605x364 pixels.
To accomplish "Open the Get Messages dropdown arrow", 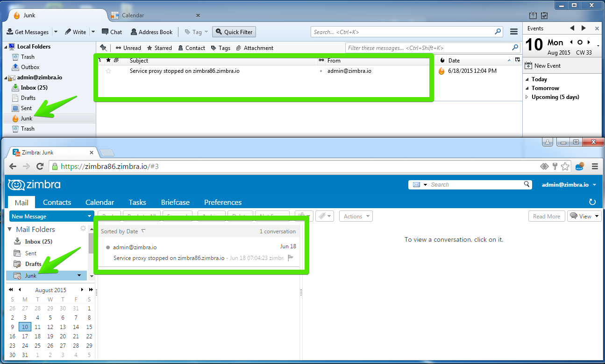I will click(x=56, y=32).
